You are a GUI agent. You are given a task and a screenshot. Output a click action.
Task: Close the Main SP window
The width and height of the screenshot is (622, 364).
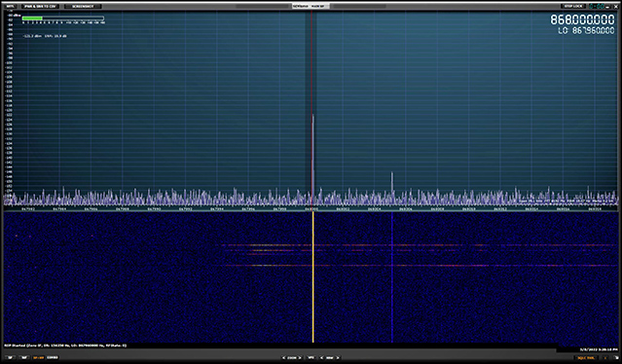click(x=616, y=7)
